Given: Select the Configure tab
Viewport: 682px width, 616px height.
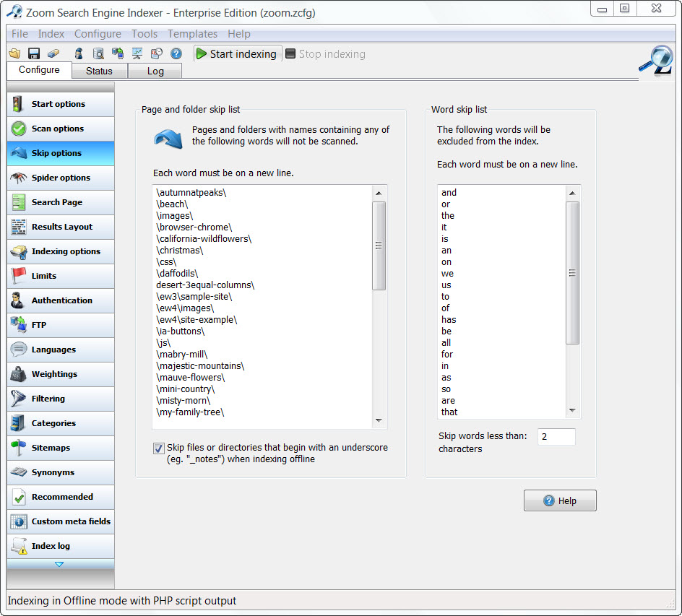Looking at the screenshot, I should click(x=39, y=69).
